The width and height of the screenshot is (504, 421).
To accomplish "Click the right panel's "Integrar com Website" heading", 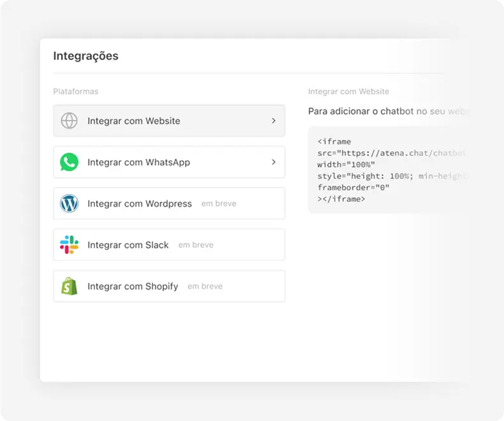I will tap(348, 91).
